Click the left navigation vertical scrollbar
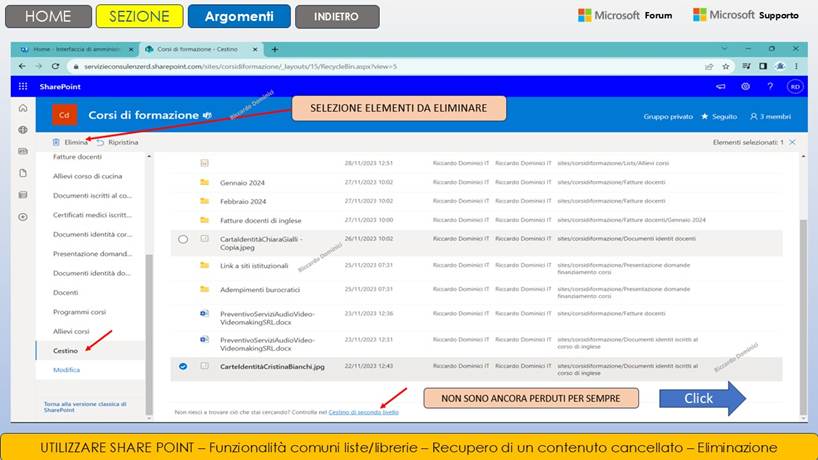The height and width of the screenshot is (460, 818). click(x=149, y=334)
